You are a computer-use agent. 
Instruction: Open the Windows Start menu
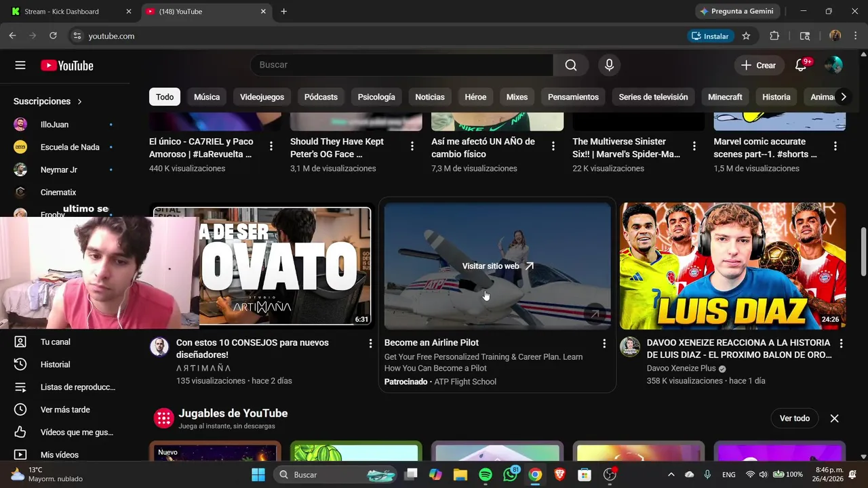pos(258,474)
